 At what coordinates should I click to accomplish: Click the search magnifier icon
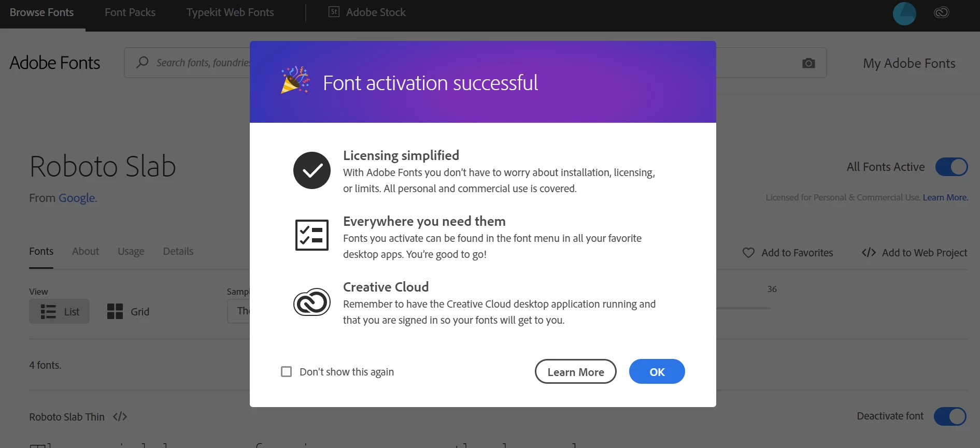click(x=142, y=63)
